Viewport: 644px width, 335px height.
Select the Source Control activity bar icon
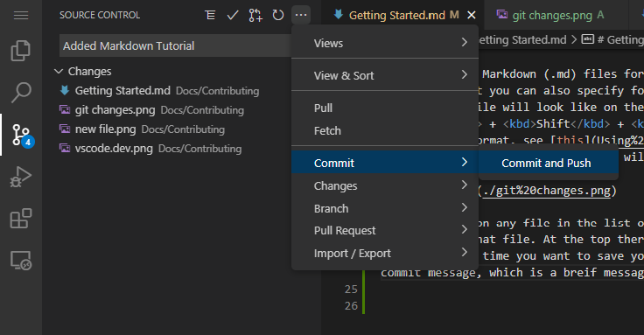pos(21,135)
